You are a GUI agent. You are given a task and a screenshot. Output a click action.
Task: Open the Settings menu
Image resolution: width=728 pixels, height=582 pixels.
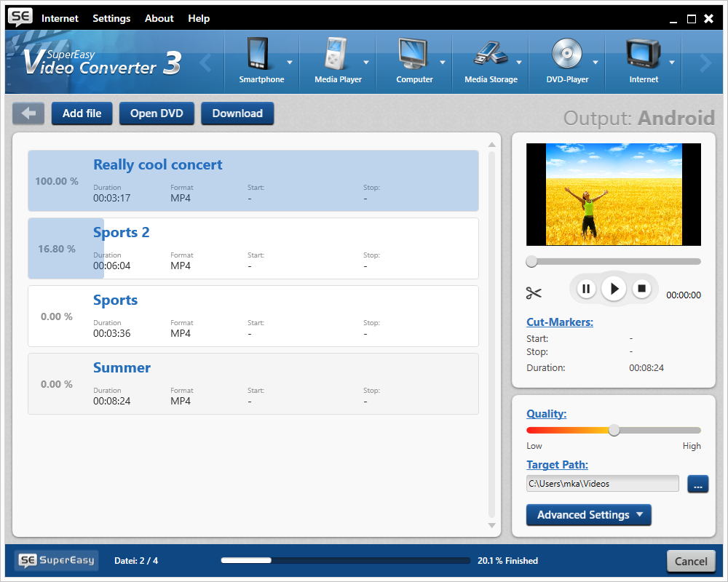111,18
